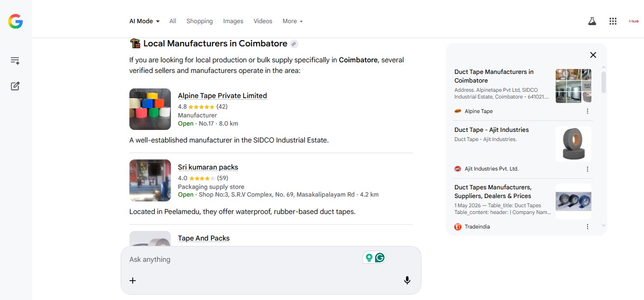Open the Google logo home link
The image size is (644, 300).
click(15, 21)
